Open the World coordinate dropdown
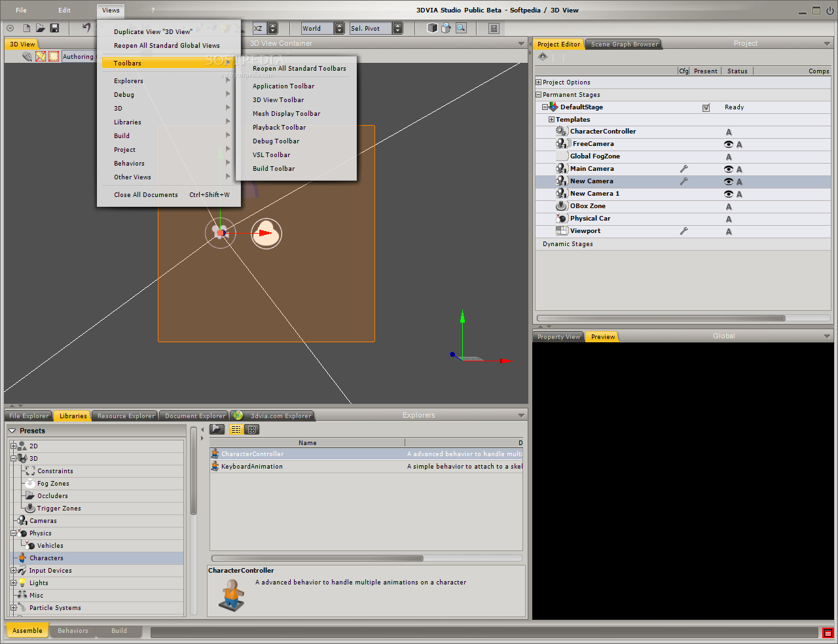The height and width of the screenshot is (644, 838). coord(339,28)
